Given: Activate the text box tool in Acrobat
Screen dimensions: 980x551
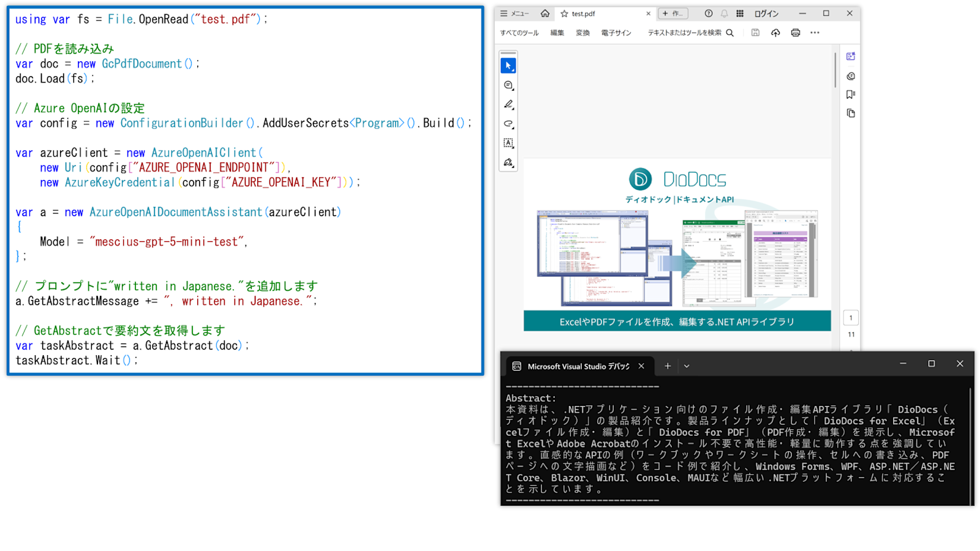Looking at the screenshot, I should 508,143.
